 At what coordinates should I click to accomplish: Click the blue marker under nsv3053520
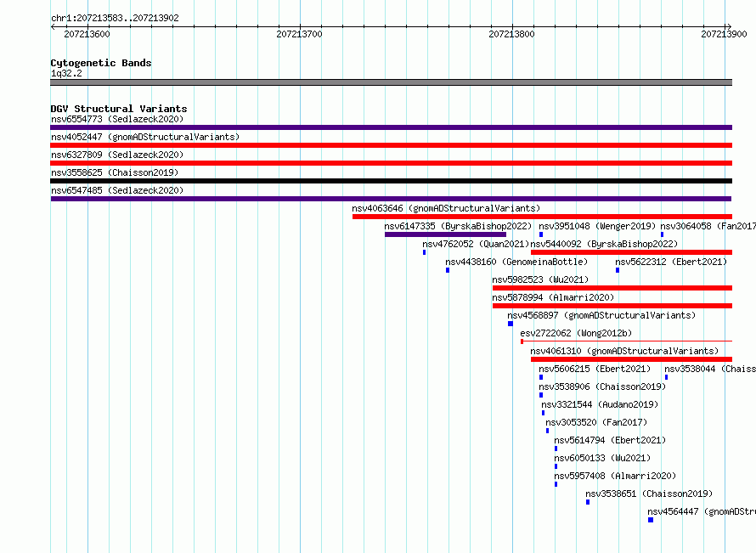[x=547, y=431]
